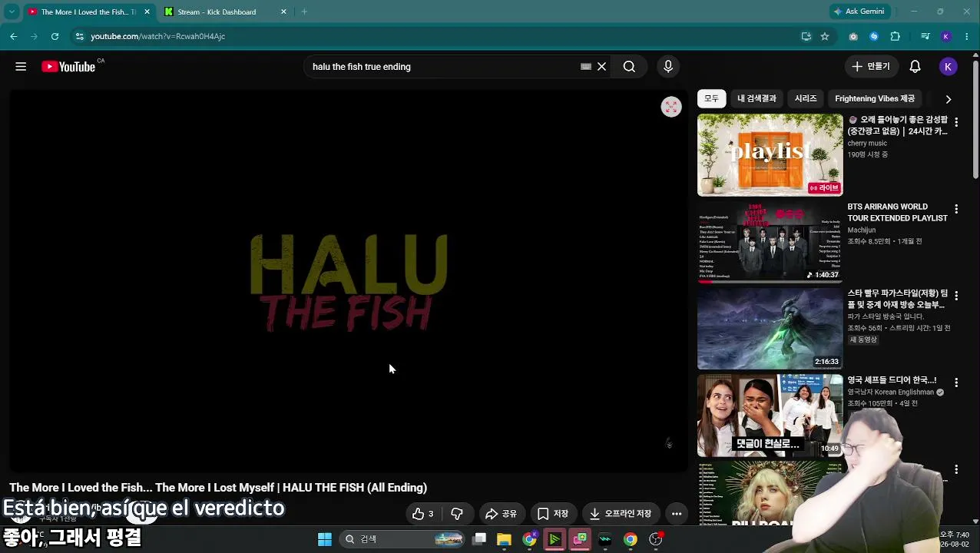Screen dimensions: 980x553
Task: Select the 모두 filter chip
Action: point(711,98)
